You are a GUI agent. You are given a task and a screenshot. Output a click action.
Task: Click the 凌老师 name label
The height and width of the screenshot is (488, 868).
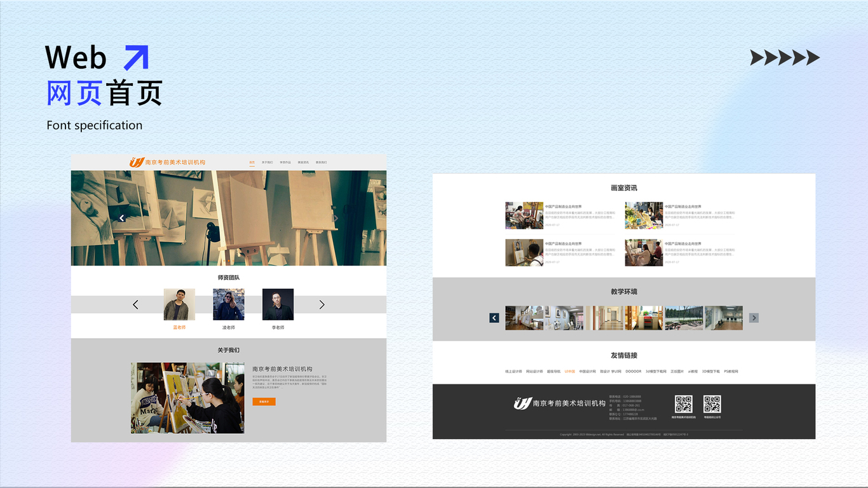tap(229, 327)
